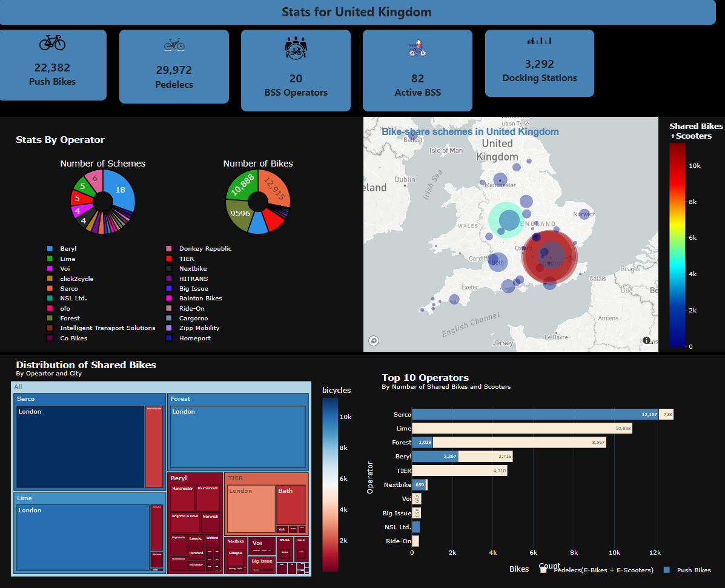
Task: Toggle NSL Ltd. legend entry
Action: [67, 298]
